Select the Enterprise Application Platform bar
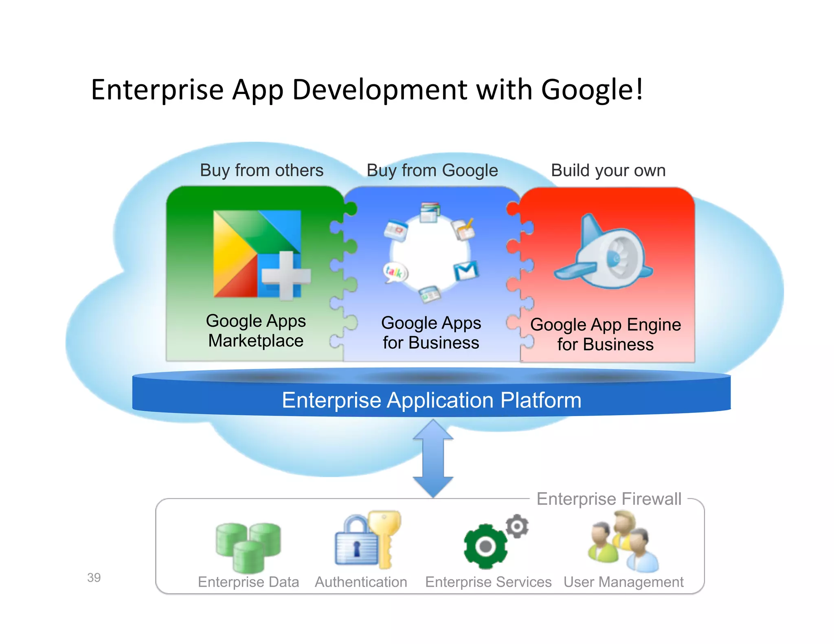 (x=432, y=392)
